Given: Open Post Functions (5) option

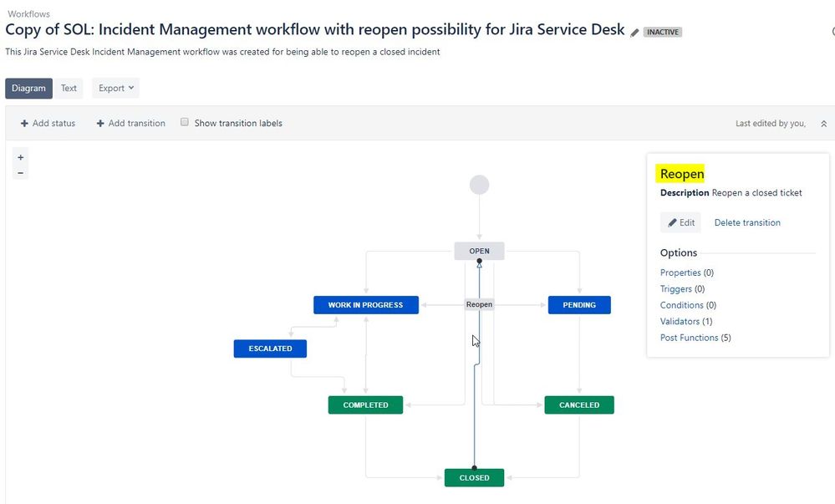Looking at the screenshot, I should coord(695,338).
